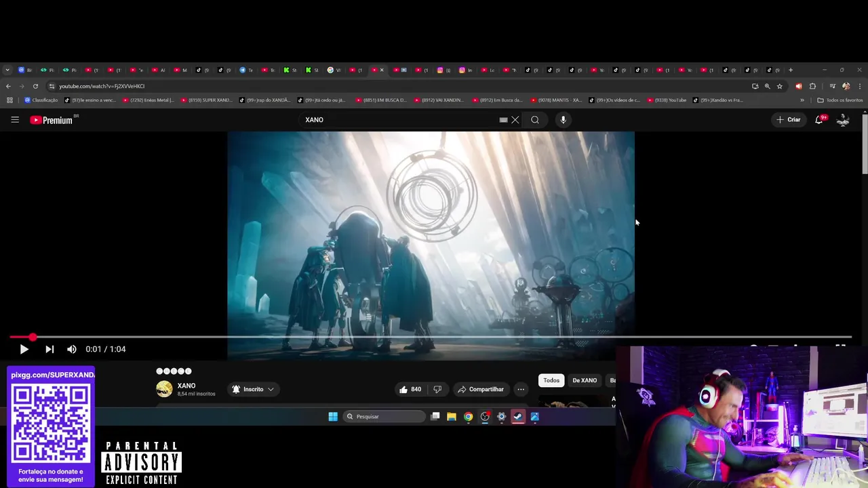Select the De XANO filter chip

coord(585,380)
